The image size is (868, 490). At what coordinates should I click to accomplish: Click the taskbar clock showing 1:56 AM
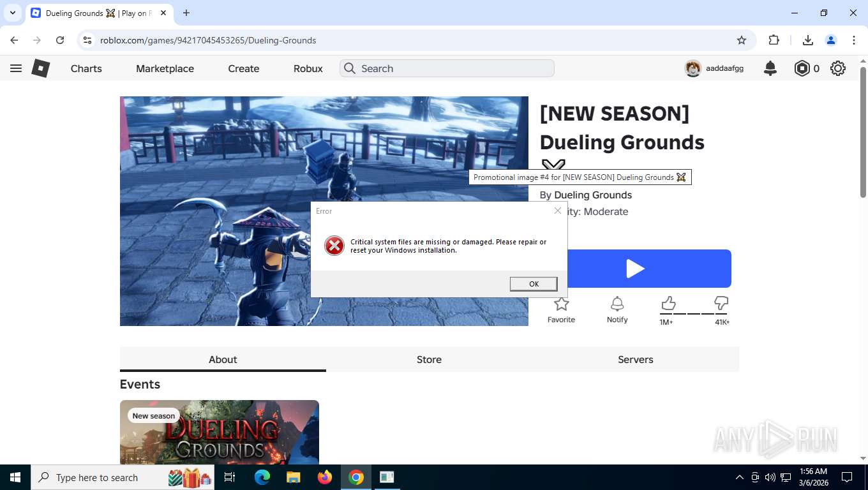pyautogui.click(x=813, y=477)
